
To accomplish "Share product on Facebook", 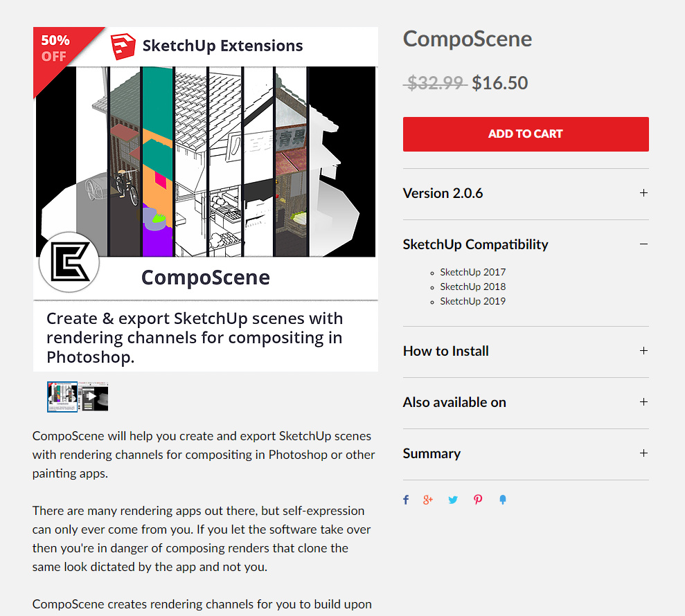I will [406, 500].
